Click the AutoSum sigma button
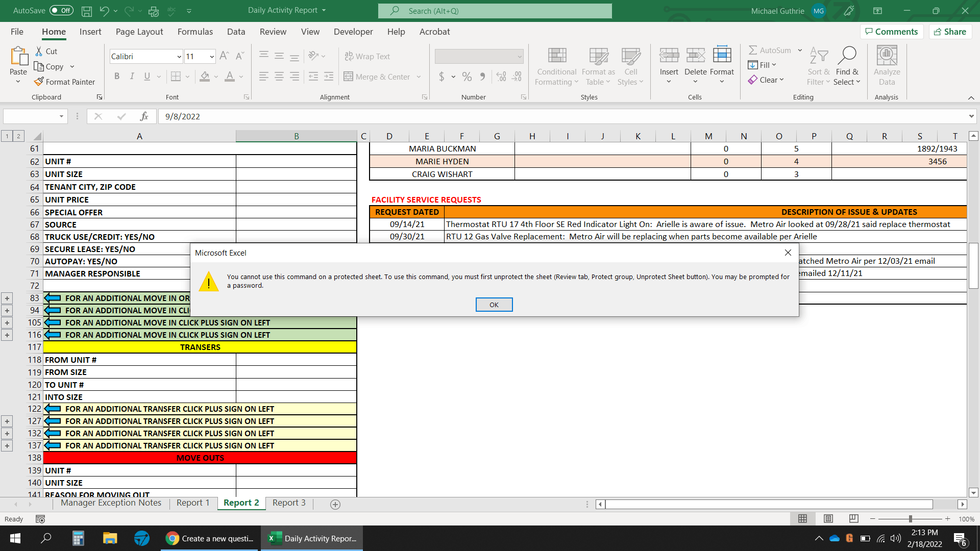 [x=770, y=50]
